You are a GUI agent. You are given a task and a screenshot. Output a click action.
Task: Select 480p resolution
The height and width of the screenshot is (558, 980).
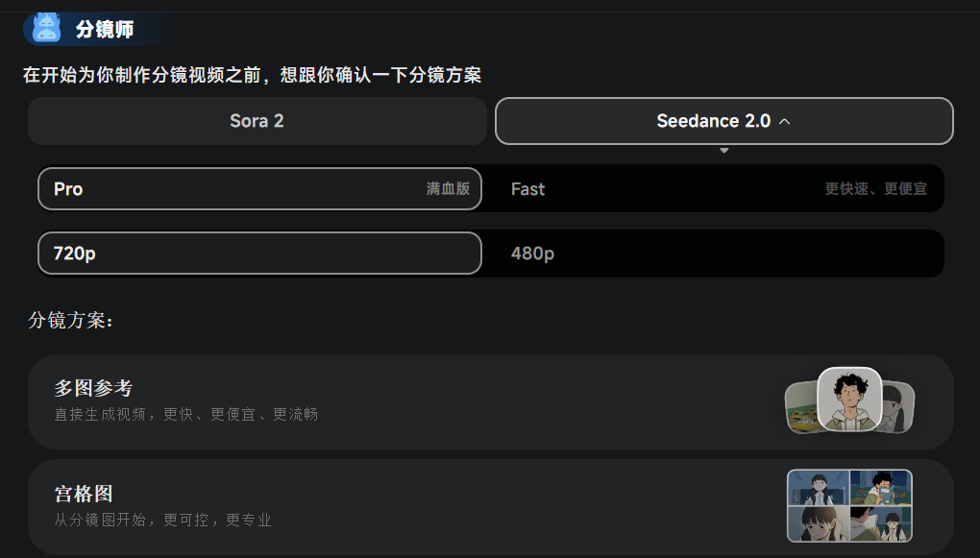coord(718,253)
